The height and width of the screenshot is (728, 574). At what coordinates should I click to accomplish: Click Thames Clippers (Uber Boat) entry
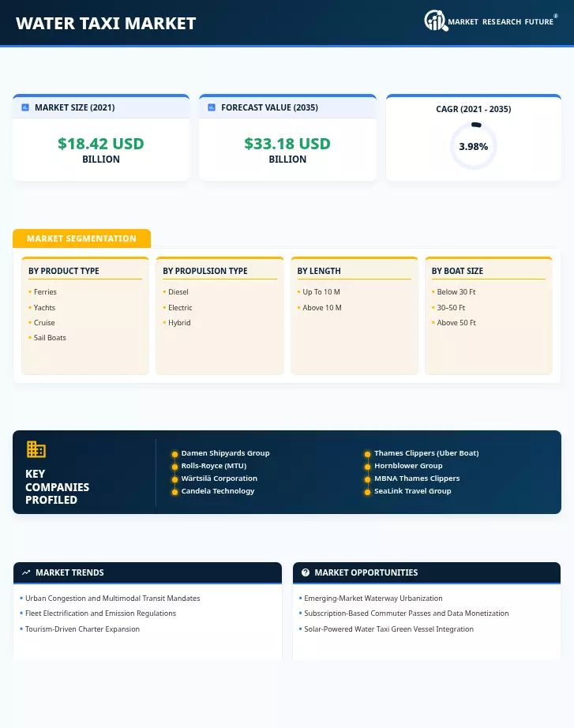click(x=426, y=452)
